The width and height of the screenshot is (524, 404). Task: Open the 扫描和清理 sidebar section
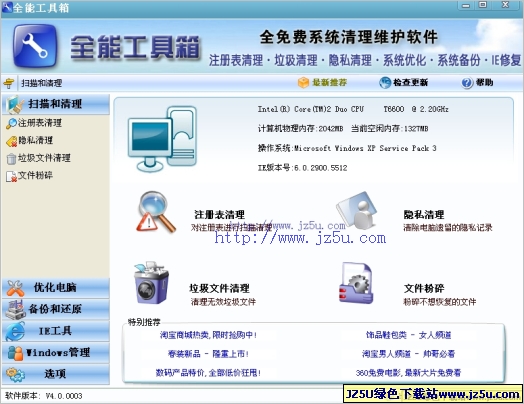(x=56, y=104)
